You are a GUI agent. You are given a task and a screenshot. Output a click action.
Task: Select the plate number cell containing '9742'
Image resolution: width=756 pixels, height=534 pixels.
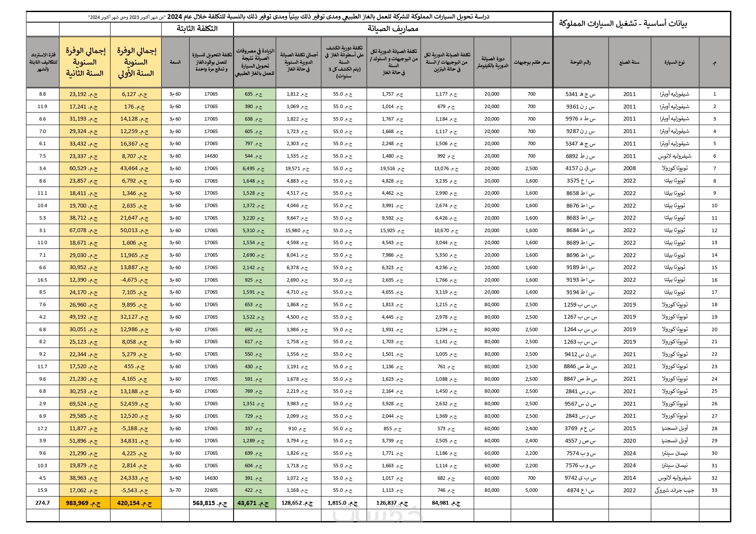pos(580,478)
